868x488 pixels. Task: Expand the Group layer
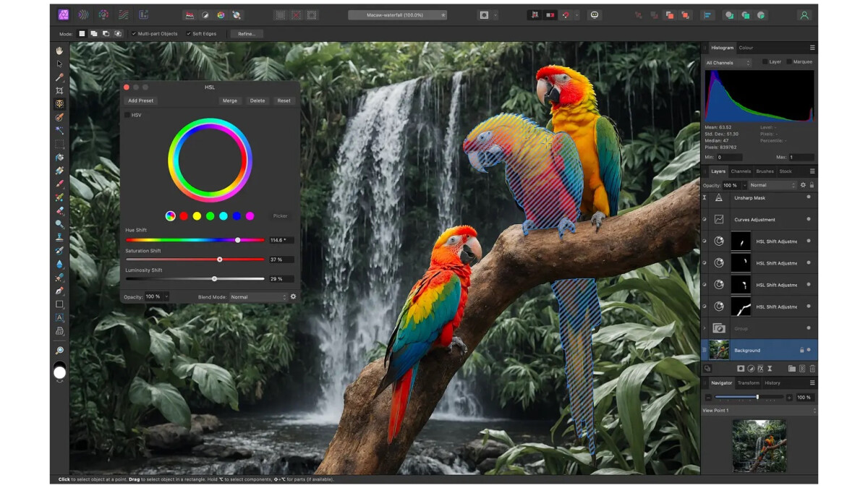705,328
